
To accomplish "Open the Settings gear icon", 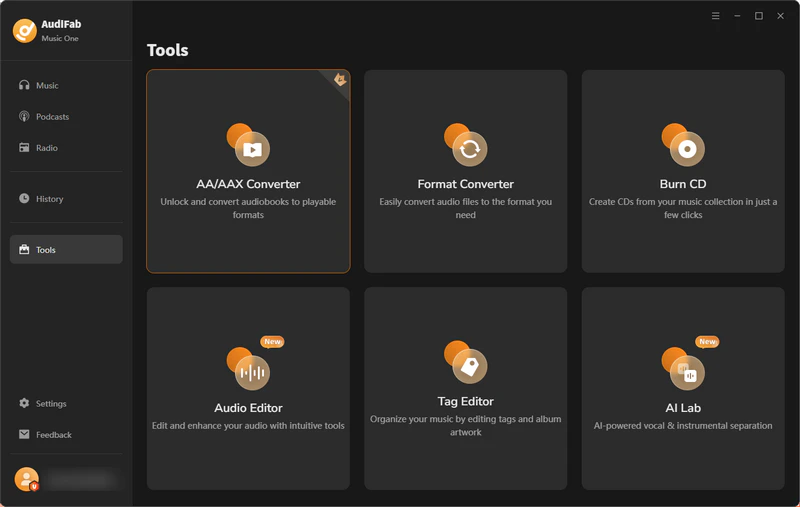I will (x=24, y=403).
